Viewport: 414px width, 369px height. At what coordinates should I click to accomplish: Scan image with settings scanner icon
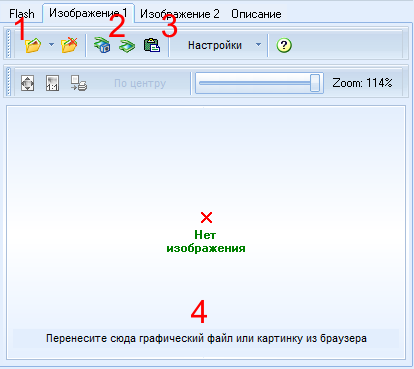(x=102, y=45)
